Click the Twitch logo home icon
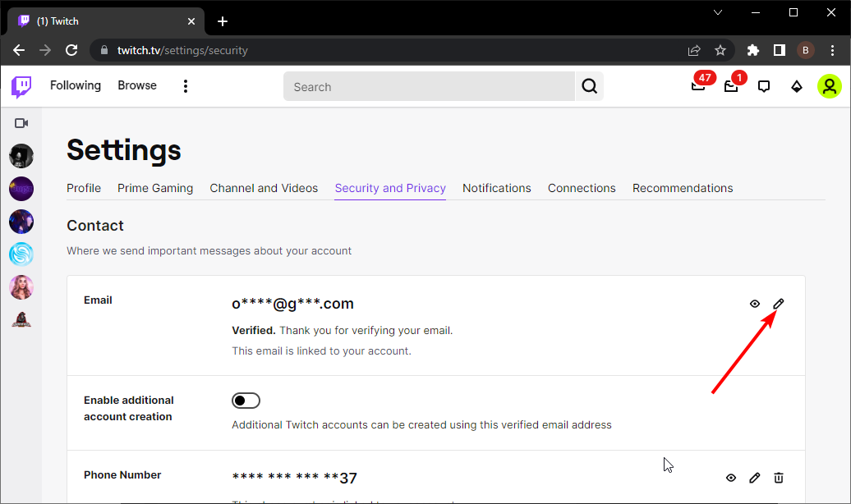The width and height of the screenshot is (851, 504). [21, 86]
